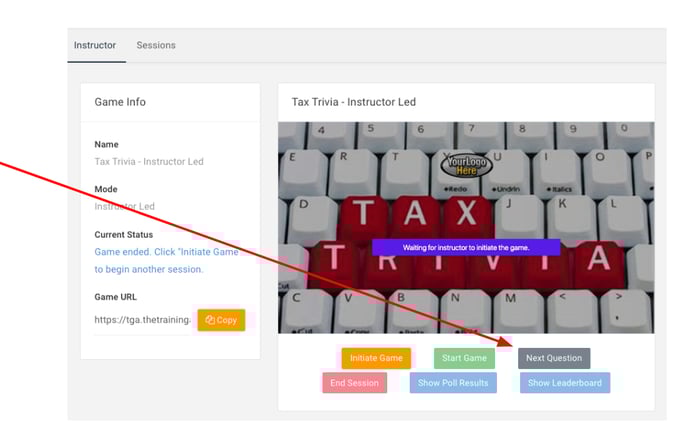Click the Current Status label
The image size is (688, 437).
pyautogui.click(x=124, y=235)
